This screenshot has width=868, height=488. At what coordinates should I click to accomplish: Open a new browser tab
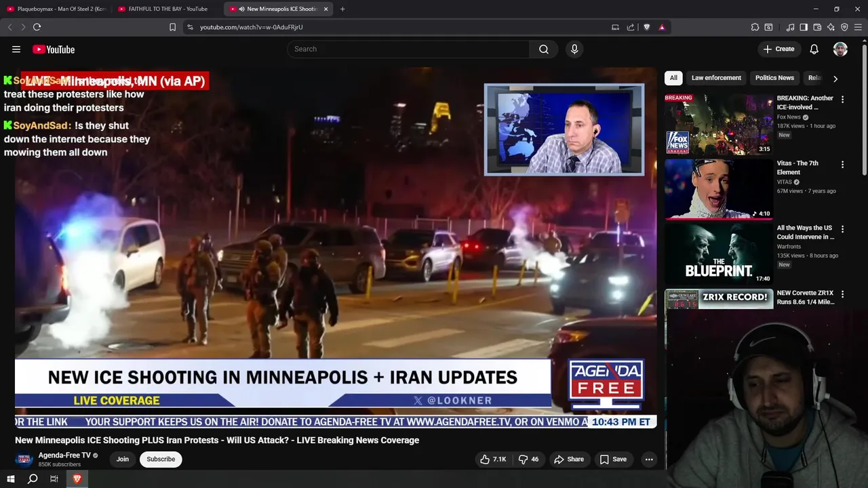(342, 9)
